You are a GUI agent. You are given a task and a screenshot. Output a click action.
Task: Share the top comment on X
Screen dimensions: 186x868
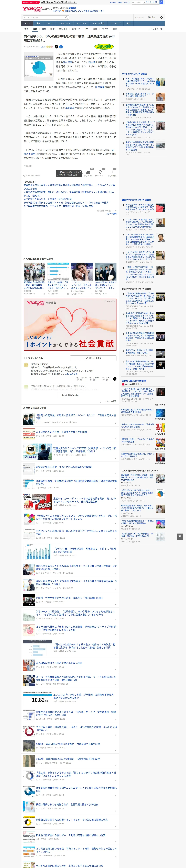114,379
